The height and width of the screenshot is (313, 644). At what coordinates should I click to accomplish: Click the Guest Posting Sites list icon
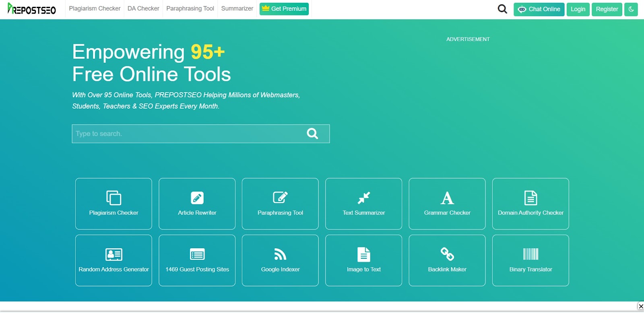coord(197,254)
